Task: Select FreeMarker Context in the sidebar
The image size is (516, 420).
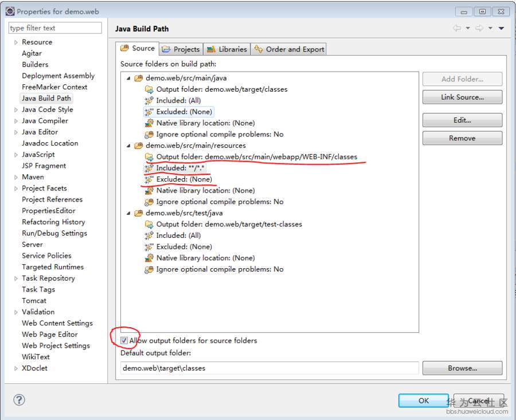Action: coord(54,87)
